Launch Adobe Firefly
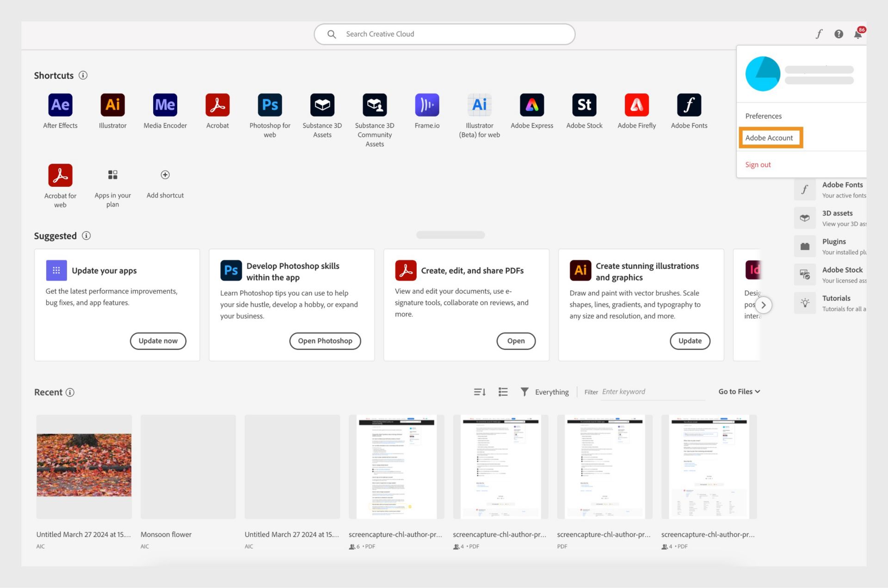Image resolution: width=888 pixels, height=588 pixels. pyautogui.click(x=636, y=104)
